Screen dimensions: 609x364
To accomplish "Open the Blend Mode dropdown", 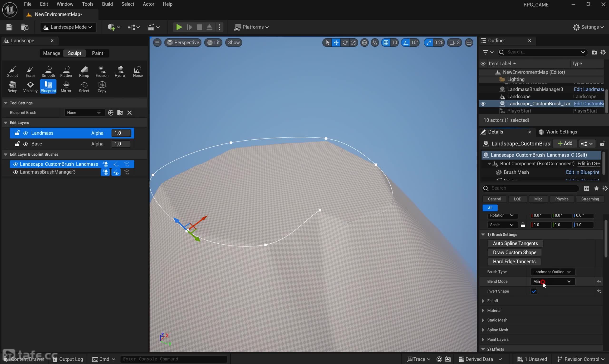I will pos(552,282).
